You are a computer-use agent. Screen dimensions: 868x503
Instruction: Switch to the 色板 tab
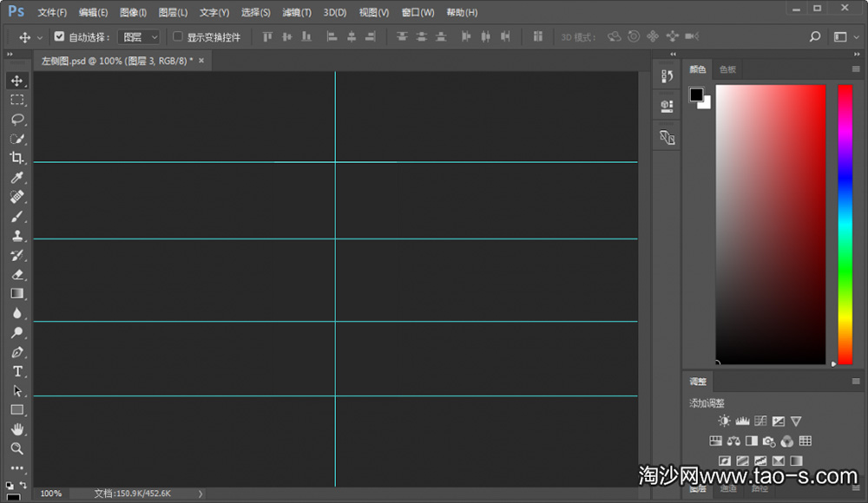[727, 69]
